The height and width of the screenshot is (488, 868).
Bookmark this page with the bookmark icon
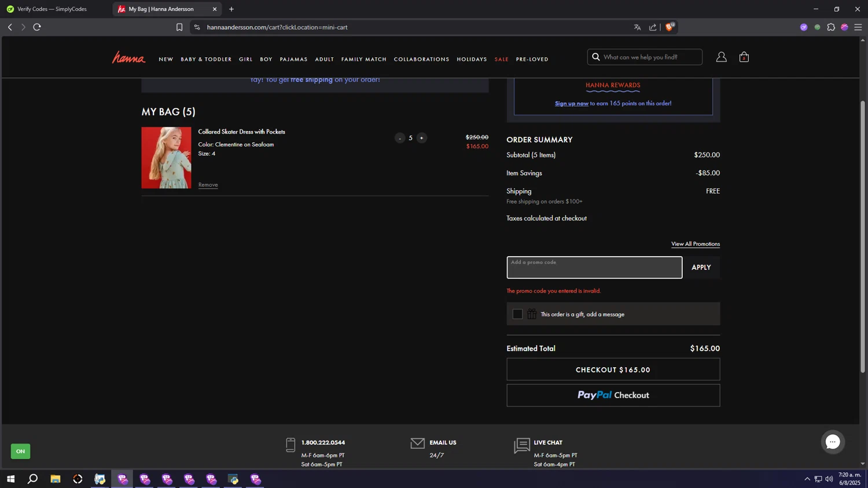point(179,27)
